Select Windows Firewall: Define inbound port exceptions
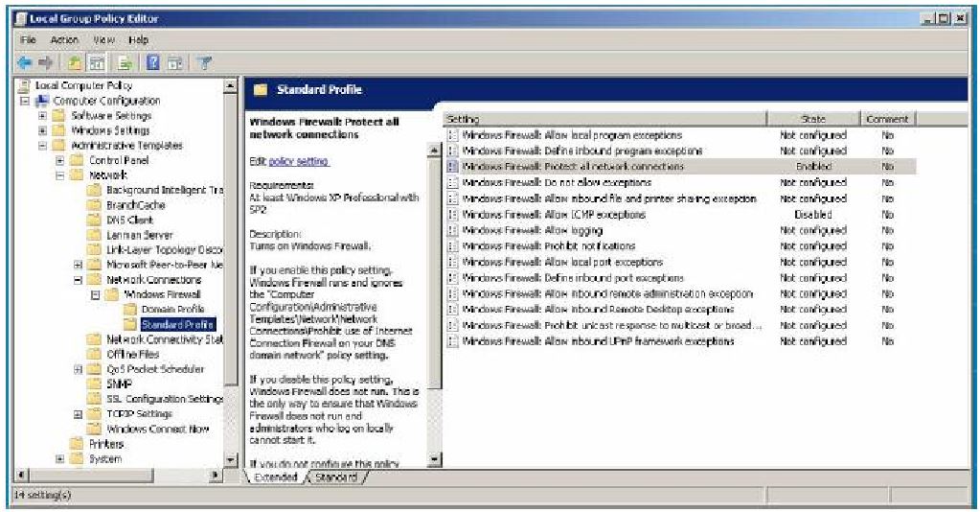980x512 pixels. click(573, 278)
